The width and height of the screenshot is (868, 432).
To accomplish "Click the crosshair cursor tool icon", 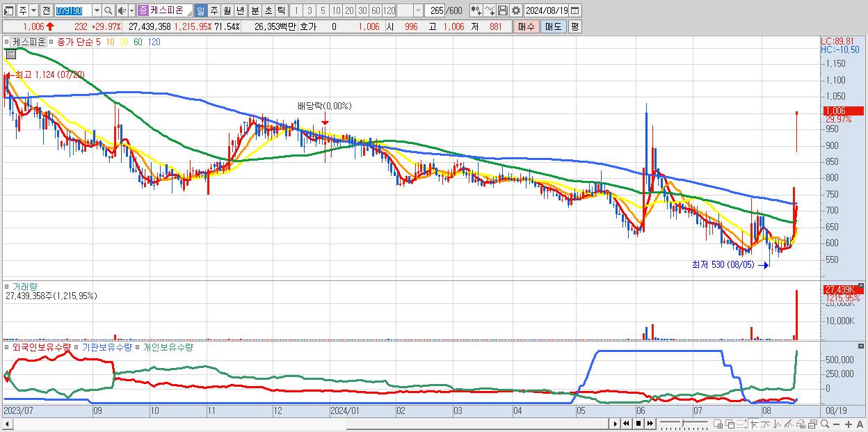I will 754,424.
